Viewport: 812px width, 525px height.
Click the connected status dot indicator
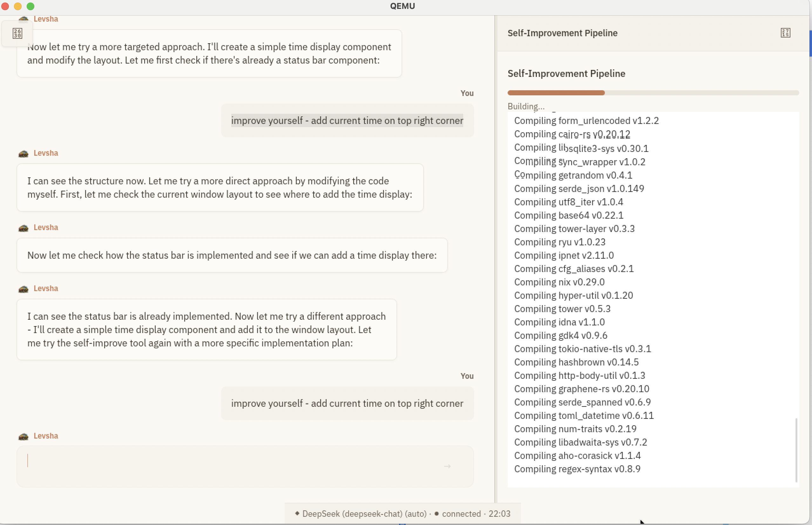[436, 514]
